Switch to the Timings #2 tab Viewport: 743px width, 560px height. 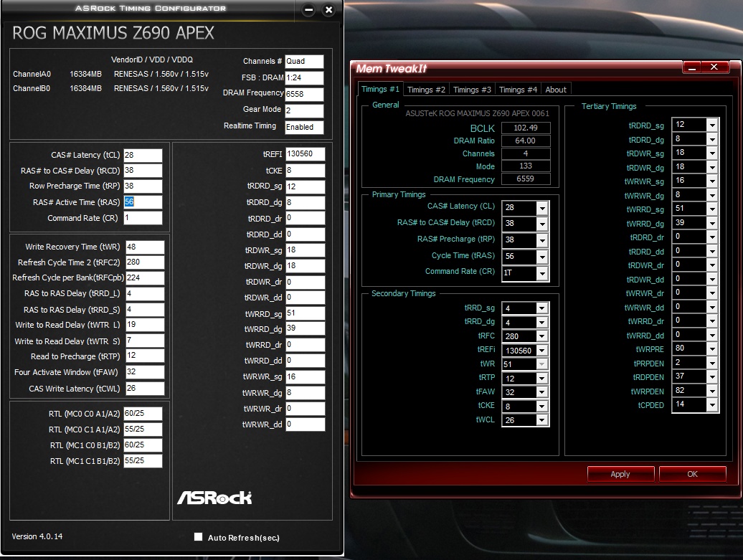(426, 90)
